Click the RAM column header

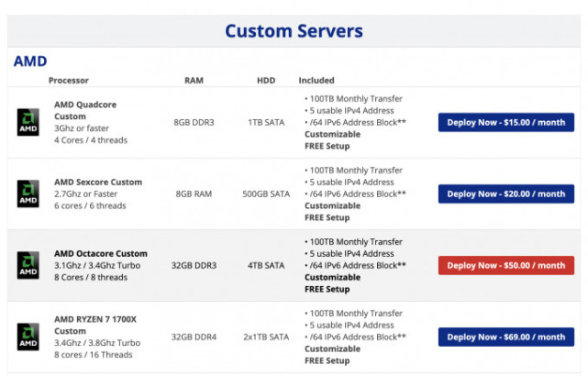(x=194, y=80)
